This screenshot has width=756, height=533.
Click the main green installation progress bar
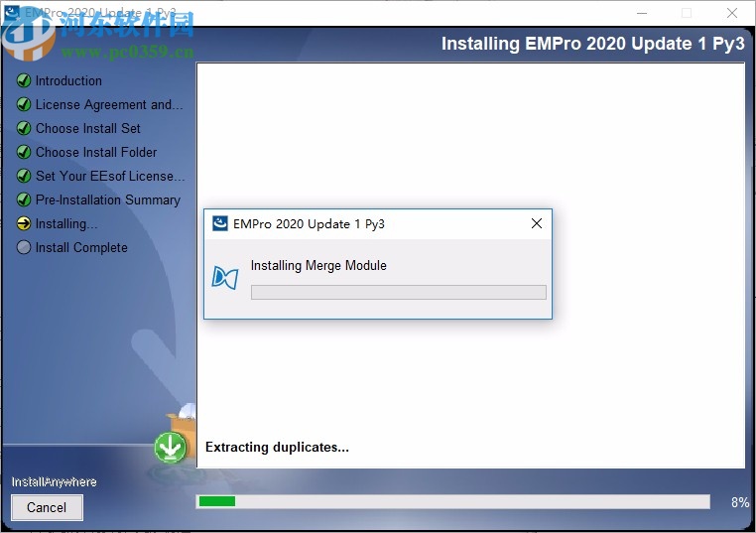coord(453,501)
